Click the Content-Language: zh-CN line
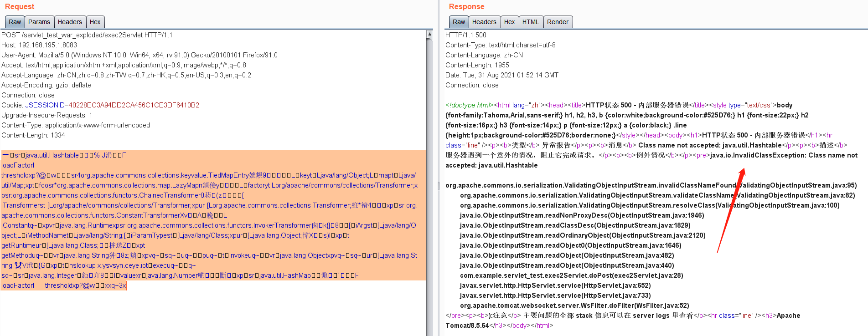 click(484, 55)
